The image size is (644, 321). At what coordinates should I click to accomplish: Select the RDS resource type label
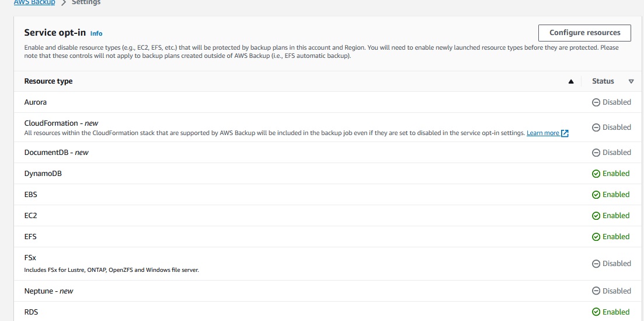tap(31, 312)
